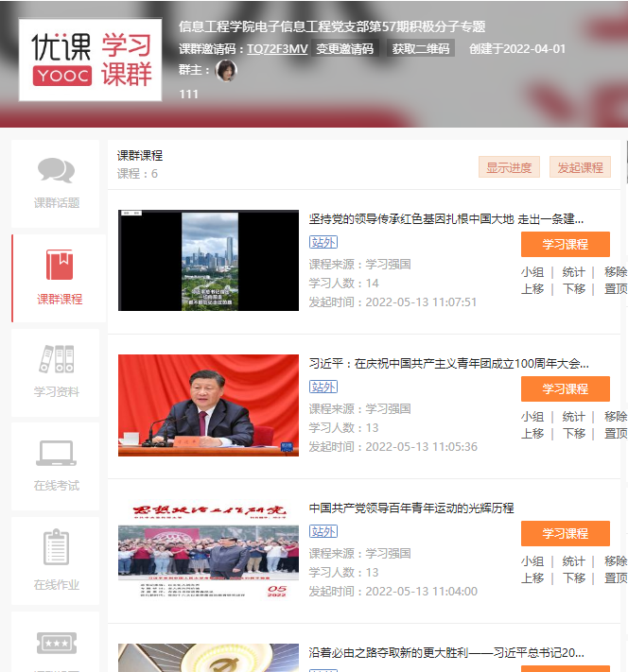Click 变更邀请码 button
This screenshot has height=672, width=628.
(x=345, y=48)
